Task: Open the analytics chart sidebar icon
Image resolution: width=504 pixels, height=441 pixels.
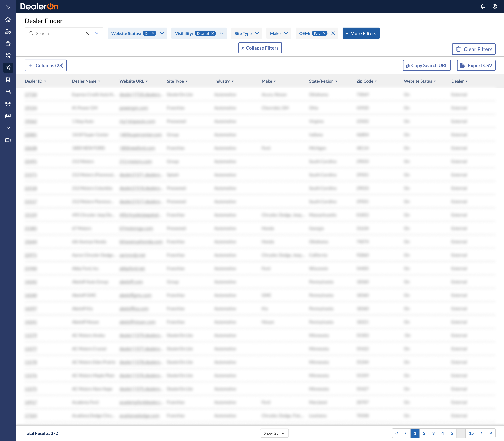Action: click(8, 128)
